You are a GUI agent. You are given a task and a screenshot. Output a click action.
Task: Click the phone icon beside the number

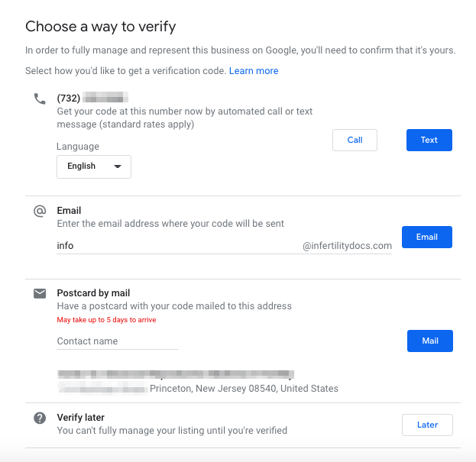pyautogui.click(x=40, y=99)
